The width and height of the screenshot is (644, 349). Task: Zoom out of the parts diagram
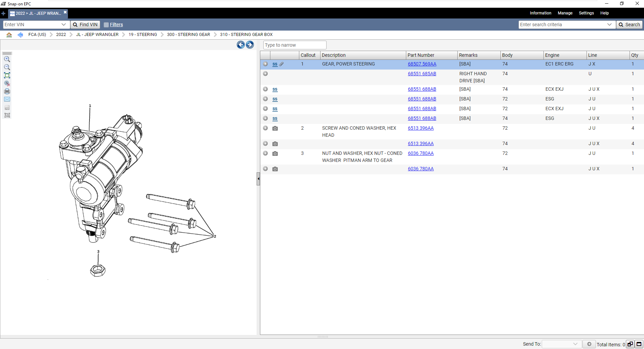click(7, 67)
